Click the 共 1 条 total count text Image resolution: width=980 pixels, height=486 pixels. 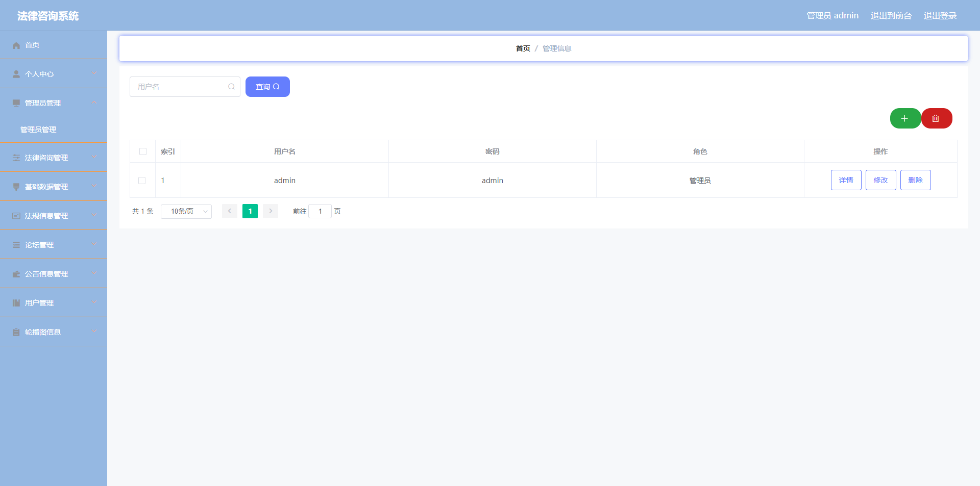[143, 211]
